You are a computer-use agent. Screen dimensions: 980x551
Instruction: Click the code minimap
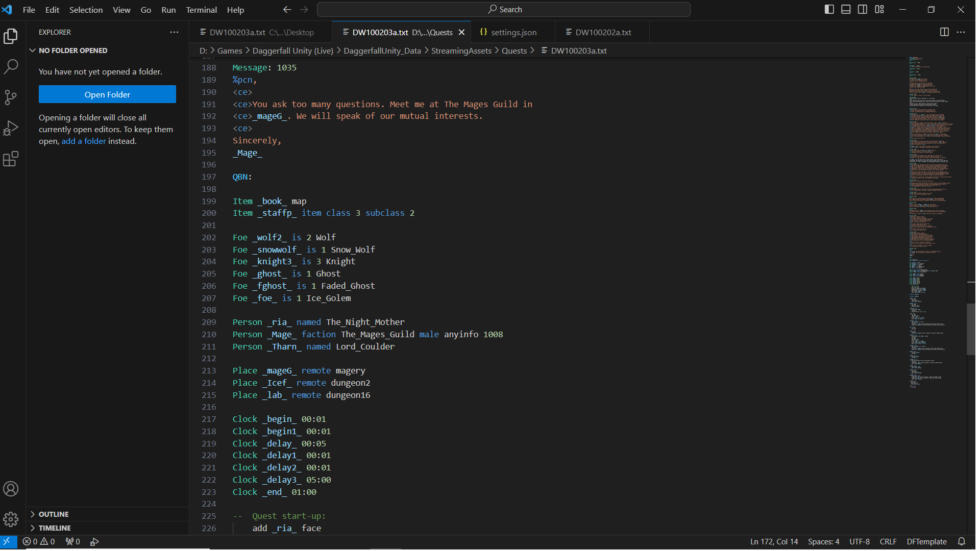[931, 222]
